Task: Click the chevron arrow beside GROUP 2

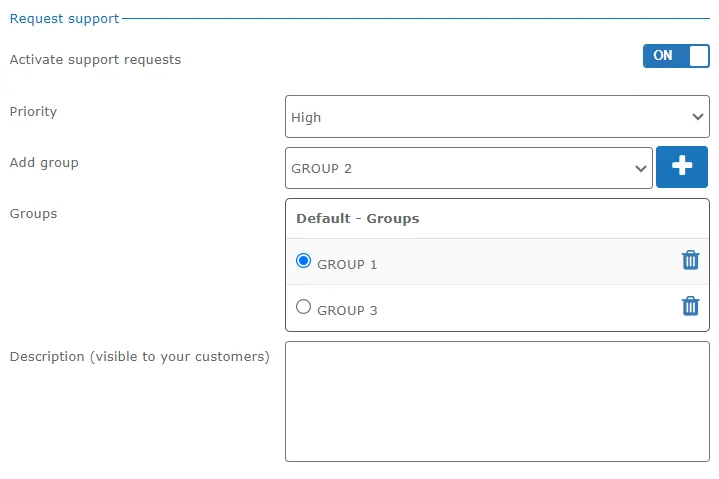Action: (x=641, y=169)
